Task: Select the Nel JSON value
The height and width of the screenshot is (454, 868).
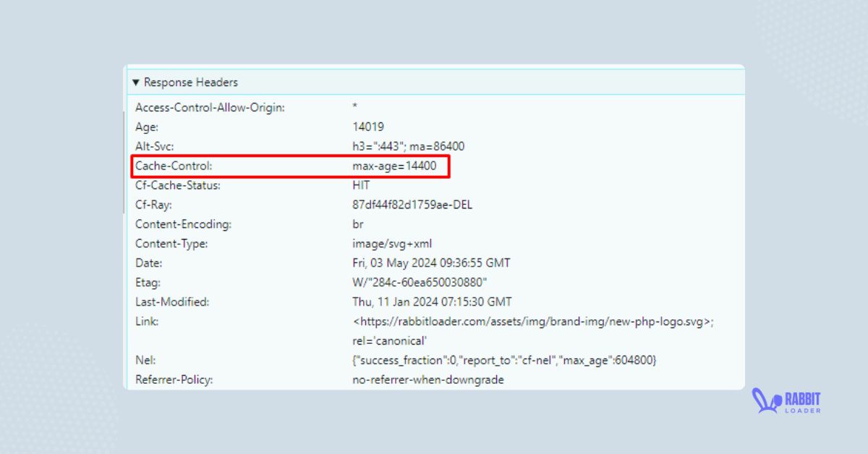Action: [x=504, y=360]
